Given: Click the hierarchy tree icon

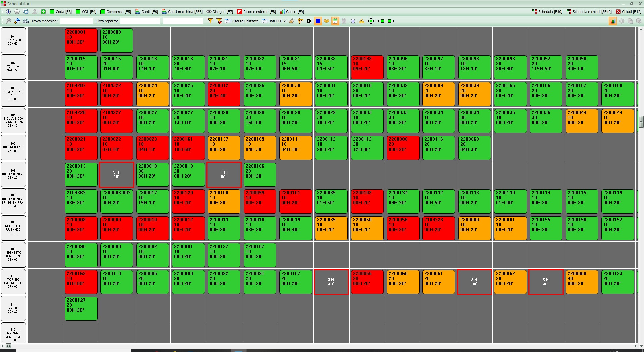Looking at the screenshot, I should pos(309,21).
